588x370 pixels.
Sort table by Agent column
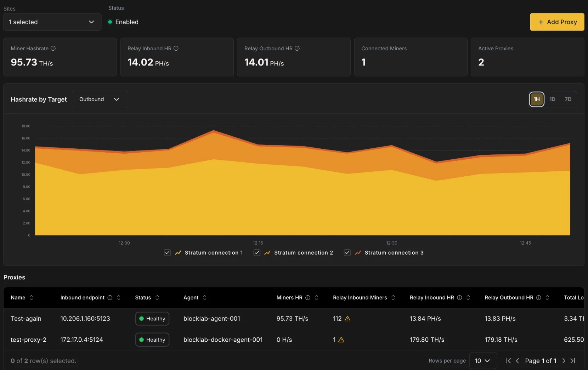(x=204, y=297)
